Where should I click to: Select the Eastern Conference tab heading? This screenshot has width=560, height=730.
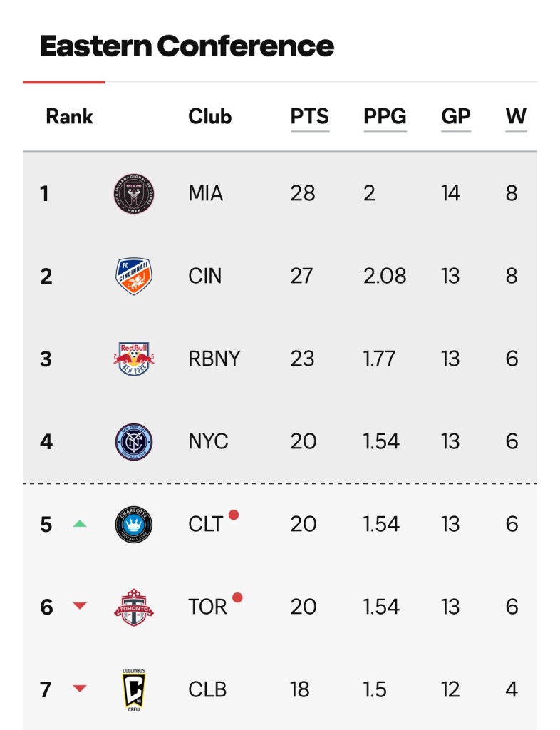pyautogui.click(x=187, y=46)
